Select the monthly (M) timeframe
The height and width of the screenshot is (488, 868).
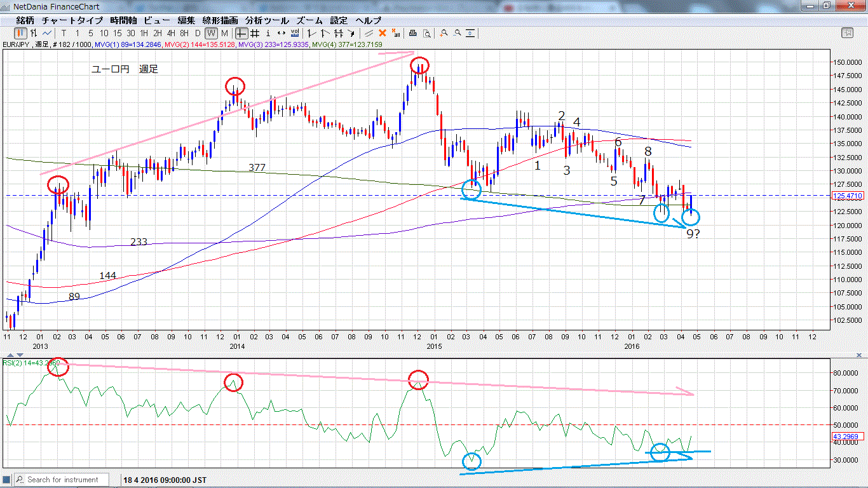pyautogui.click(x=224, y=32)
